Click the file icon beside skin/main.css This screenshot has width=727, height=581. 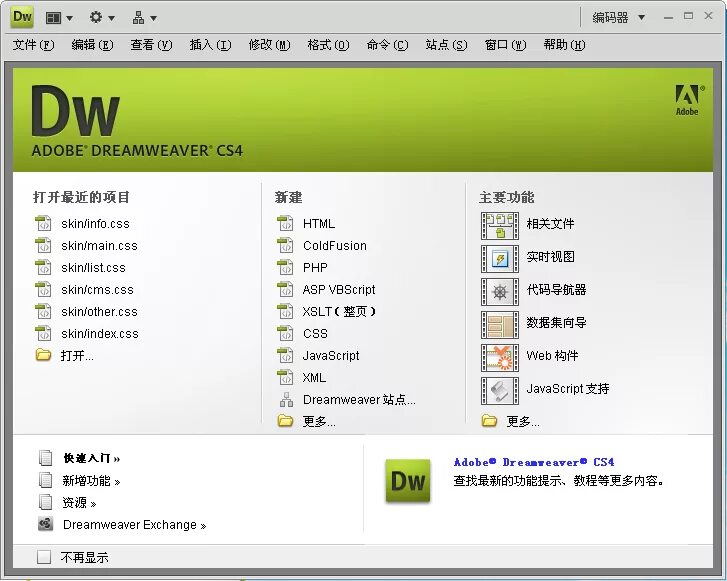coord(43,245)
